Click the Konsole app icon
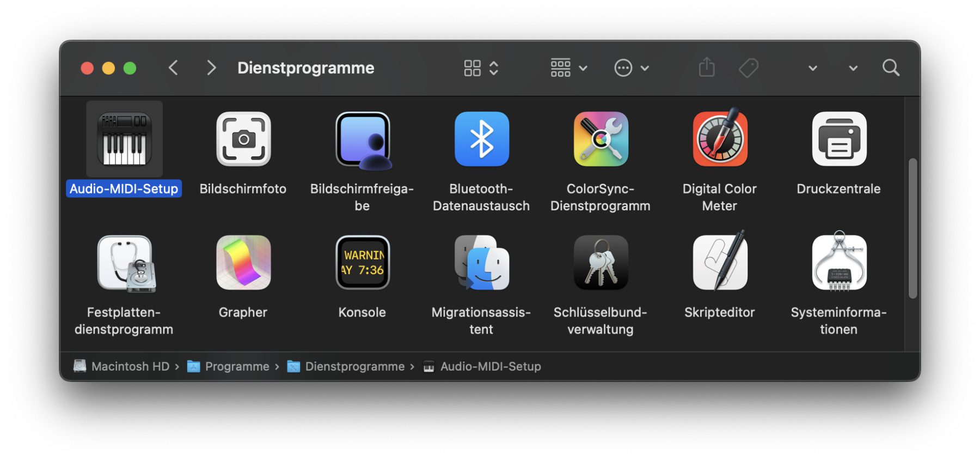The width and height of the screenshot is (980, 460). (362, 263)
